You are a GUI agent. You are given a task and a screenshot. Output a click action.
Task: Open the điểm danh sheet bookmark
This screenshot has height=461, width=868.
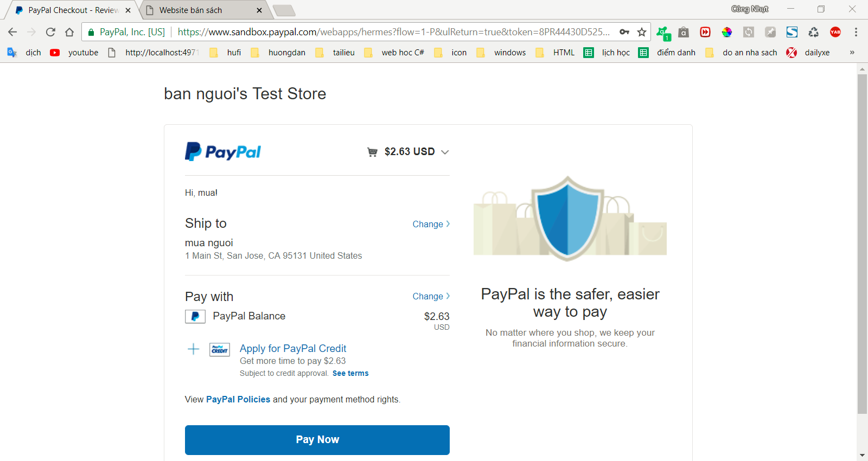pos(667,53)
